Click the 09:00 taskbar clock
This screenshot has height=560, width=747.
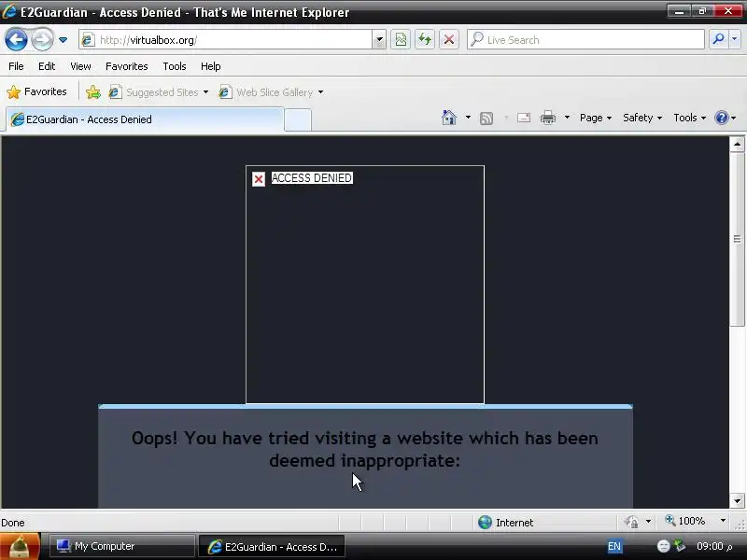(714, 546)
